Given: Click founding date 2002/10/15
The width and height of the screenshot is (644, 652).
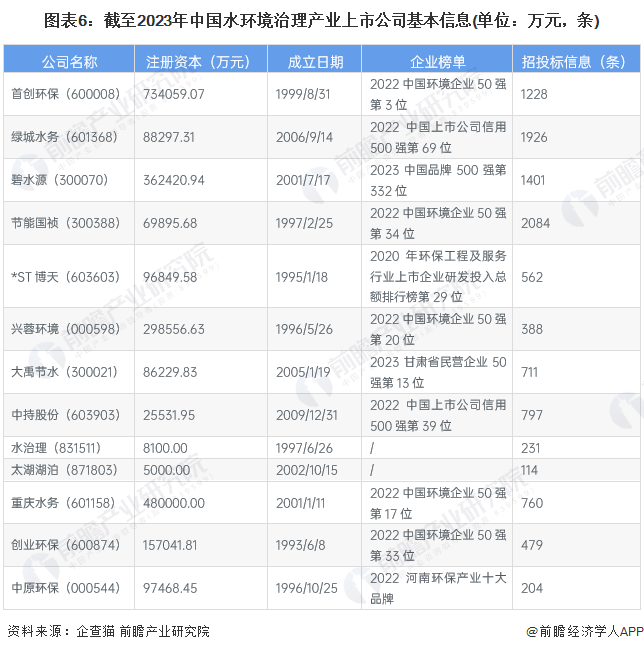Looking at the screenshot, I should 306,470.
